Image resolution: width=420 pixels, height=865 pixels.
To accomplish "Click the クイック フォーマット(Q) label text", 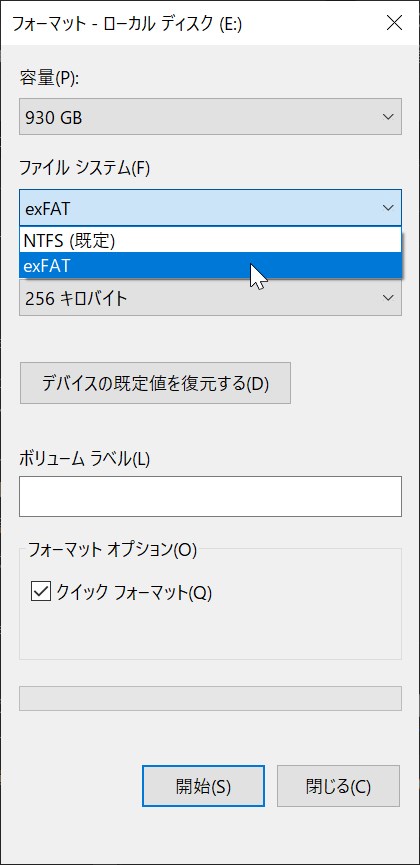I will pos(134,592).
